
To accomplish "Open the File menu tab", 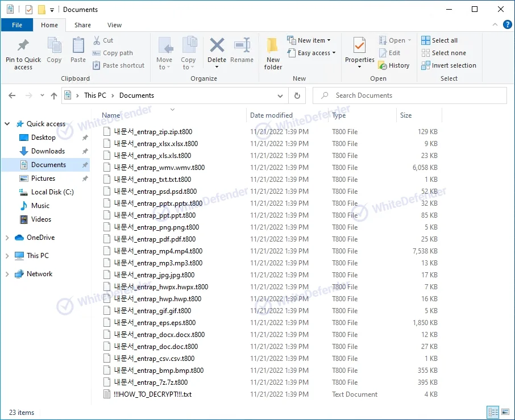I will (x=17, y=25).
